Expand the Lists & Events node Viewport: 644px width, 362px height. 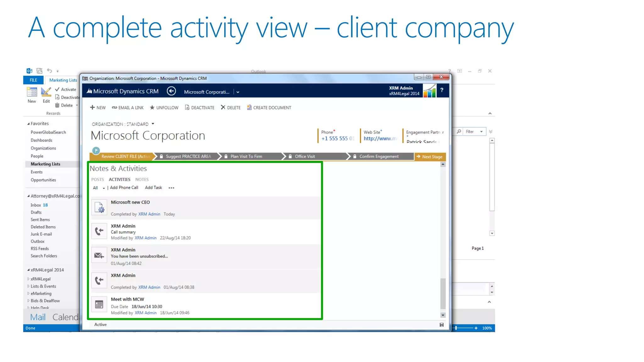pos(28,286)
